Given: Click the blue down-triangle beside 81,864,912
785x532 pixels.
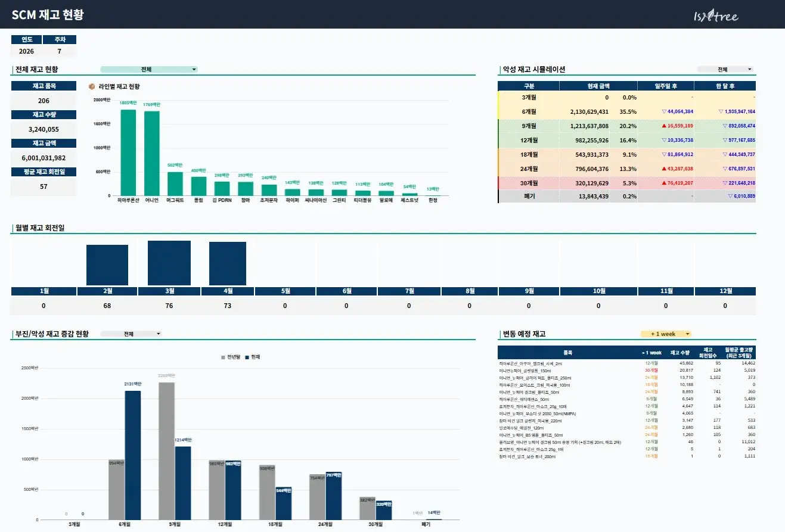Looking at the screenshot, I should [663, 155].
